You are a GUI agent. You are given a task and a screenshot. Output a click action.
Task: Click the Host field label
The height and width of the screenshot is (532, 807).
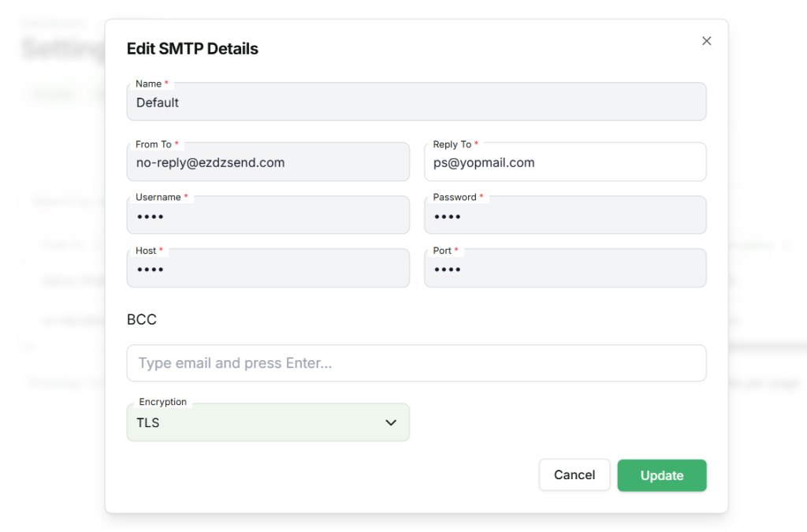pos(146,251)
